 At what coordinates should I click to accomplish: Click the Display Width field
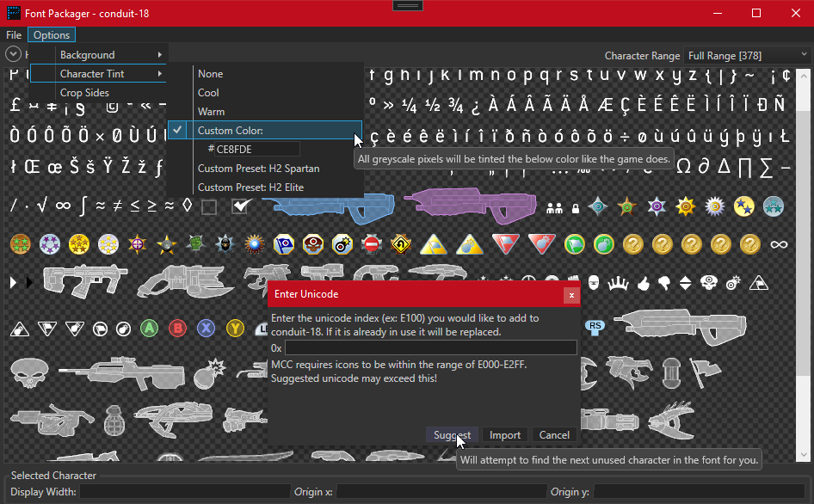pyautogui.click(x=185, y=492)
